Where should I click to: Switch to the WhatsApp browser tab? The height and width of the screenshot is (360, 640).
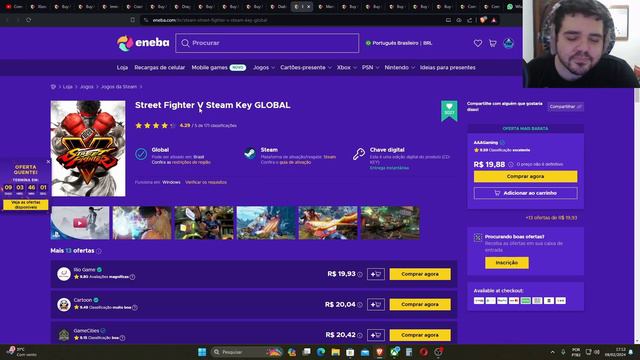[x=514, y=7]
